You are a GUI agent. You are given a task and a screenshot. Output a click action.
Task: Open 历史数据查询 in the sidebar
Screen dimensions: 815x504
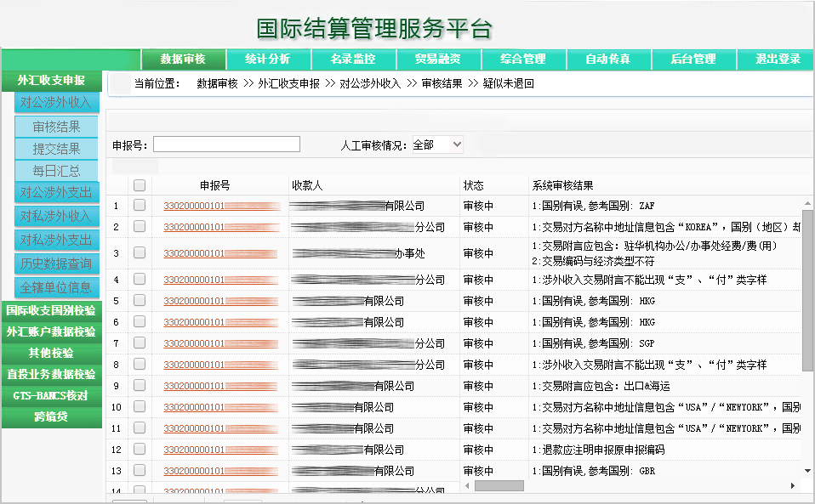56,263
